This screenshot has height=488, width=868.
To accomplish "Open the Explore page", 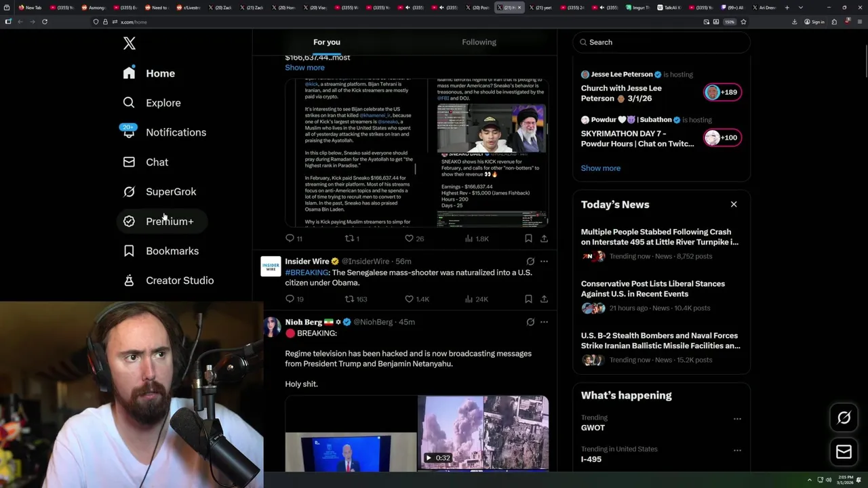I will (152, 103).
